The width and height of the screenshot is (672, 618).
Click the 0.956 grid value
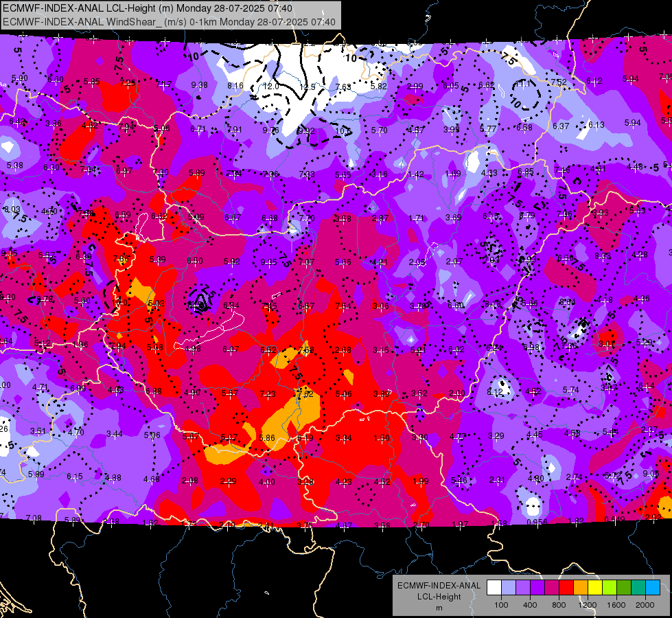537,522
